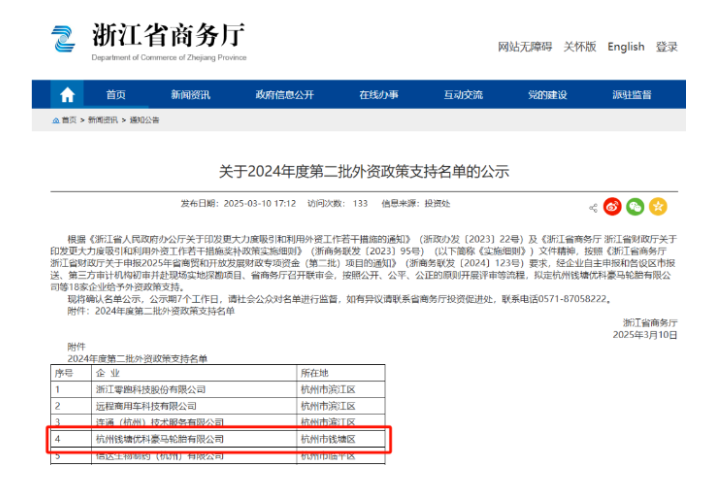Image resolution: width=702 pixels, height=484 pixels.
Task: Open the 新闻资讯 navigation menu
Action: [x=190, y=95]
